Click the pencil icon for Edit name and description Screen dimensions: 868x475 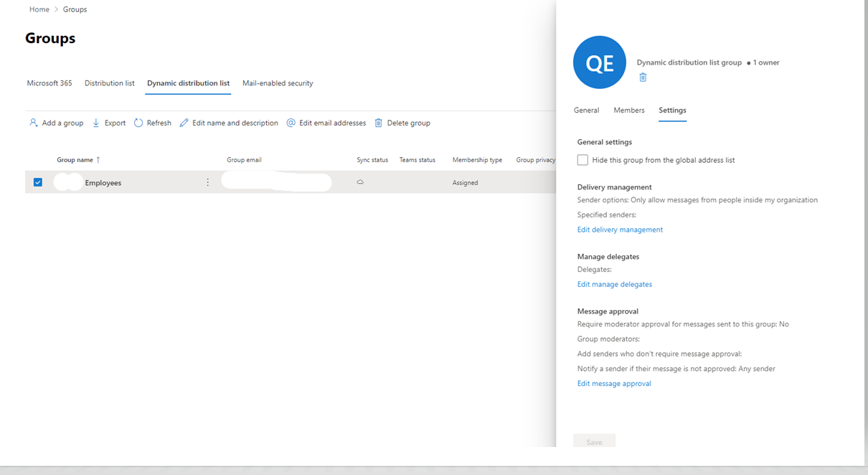[184, 123]
